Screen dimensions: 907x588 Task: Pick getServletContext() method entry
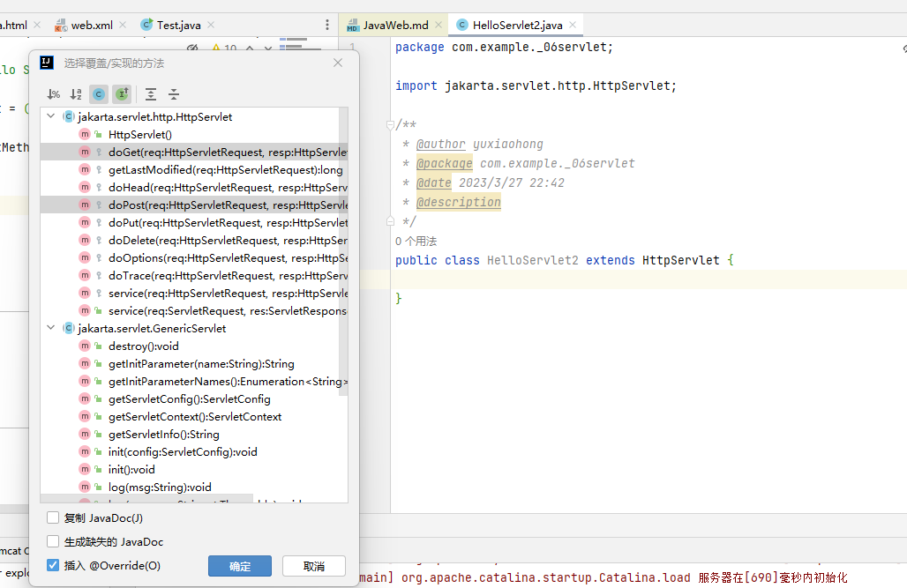point(194,417)
